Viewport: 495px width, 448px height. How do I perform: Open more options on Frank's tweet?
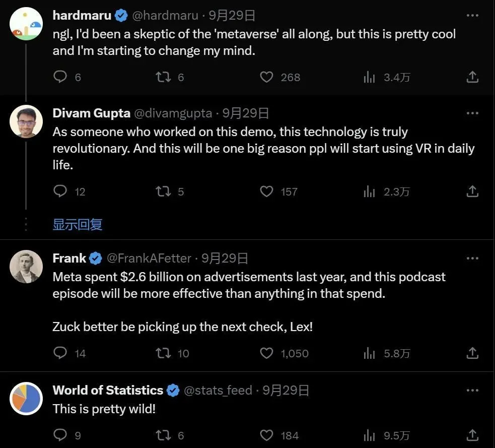(472, 259)
